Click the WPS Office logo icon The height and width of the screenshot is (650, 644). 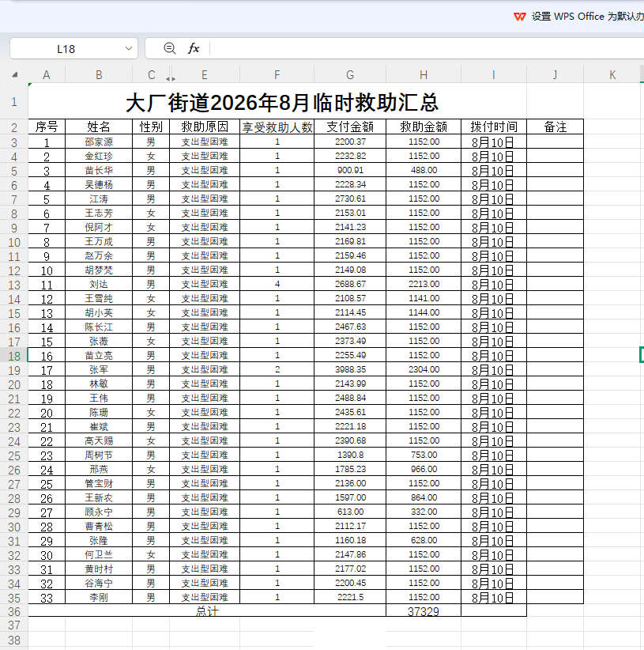(x=520, y=17)
